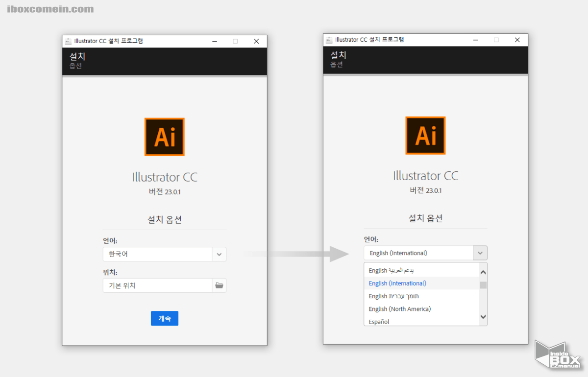Click the Ai logo in the right installer window
This screenshot has height=377, width=588.
point(425,136)
